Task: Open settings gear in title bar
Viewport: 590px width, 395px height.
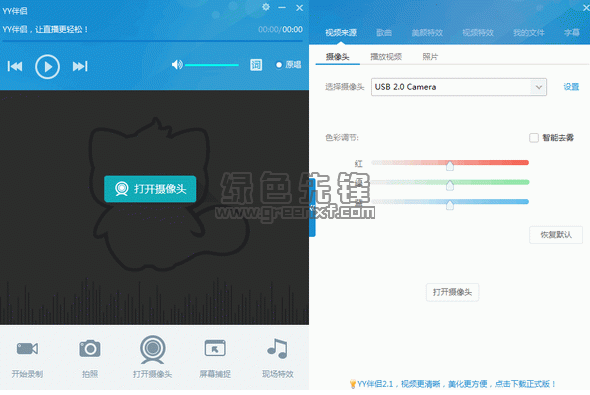Action: [266, 7]
